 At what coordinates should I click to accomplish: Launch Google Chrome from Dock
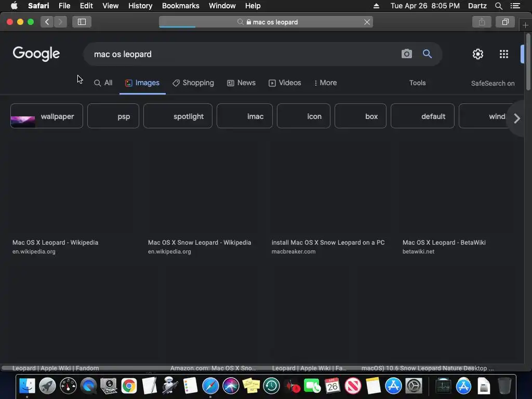tap(129, 386)
